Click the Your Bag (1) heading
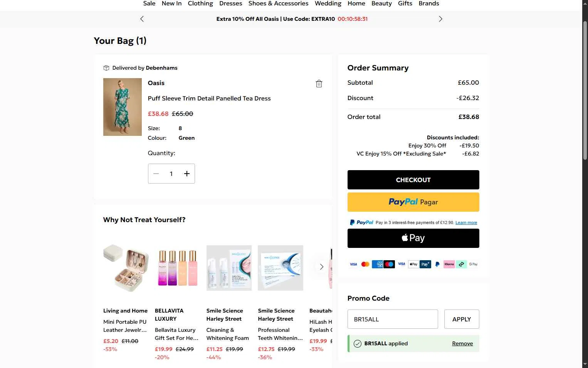Screen dimensions: 588x368 coord(120,41)
